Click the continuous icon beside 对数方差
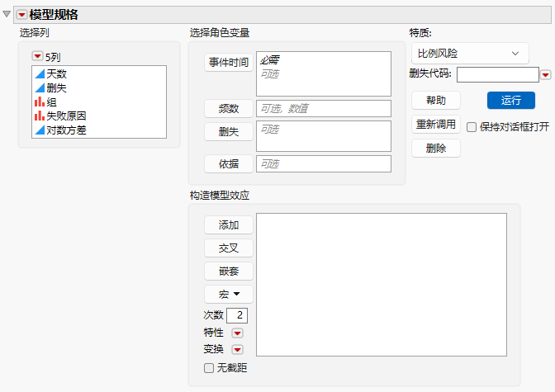Viewport: 555px width, 392px height. [40, 130]
